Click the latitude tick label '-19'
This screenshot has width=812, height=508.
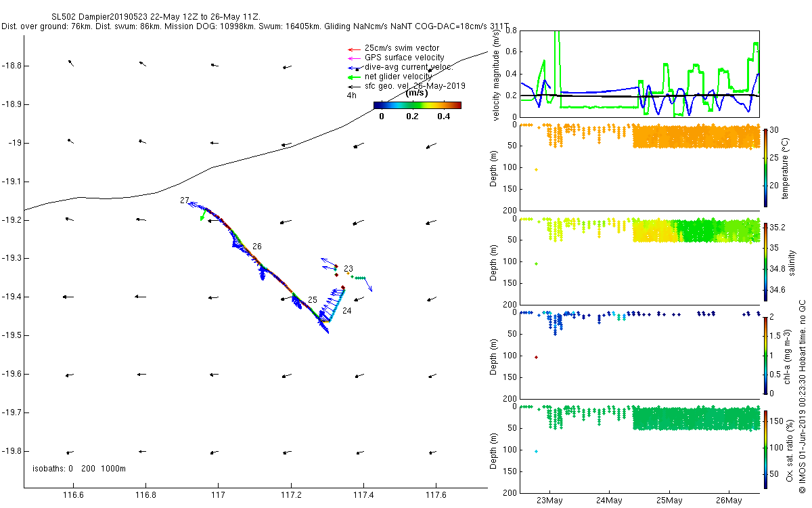point(14,143)
